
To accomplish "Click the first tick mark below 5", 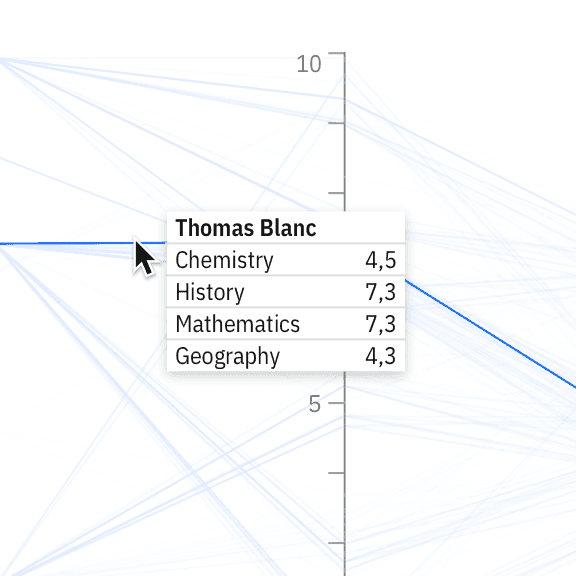I will (x=336, y=473).
